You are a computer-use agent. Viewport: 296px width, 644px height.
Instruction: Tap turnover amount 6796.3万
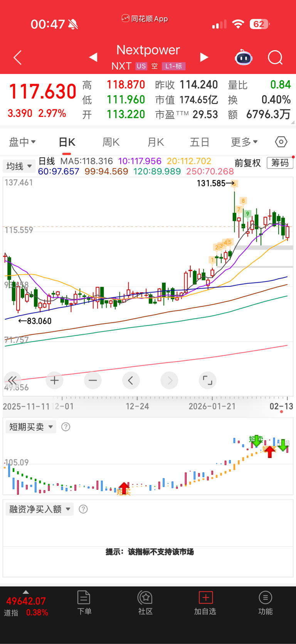[268, 114]
